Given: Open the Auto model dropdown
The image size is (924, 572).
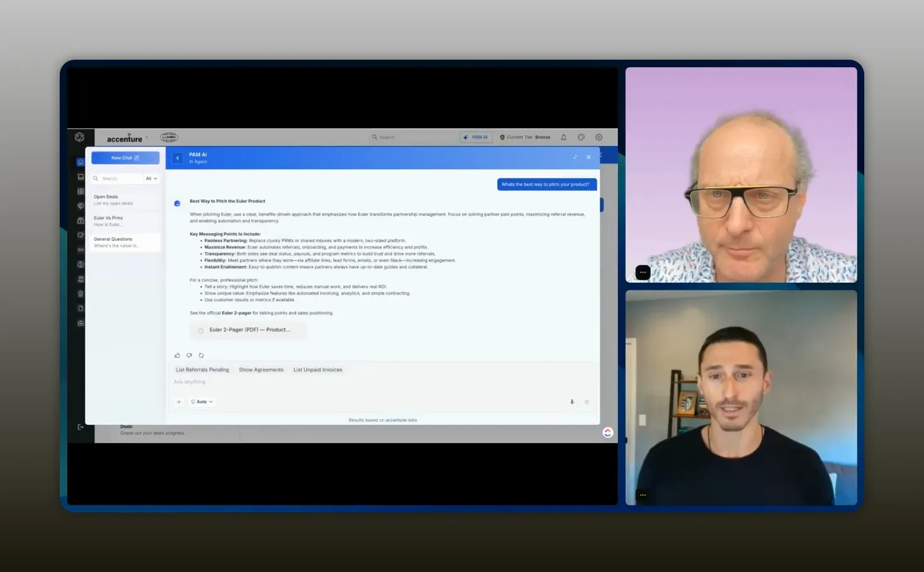Looking at the screenshot, I should pyautogui.click(x=202, y=402).
